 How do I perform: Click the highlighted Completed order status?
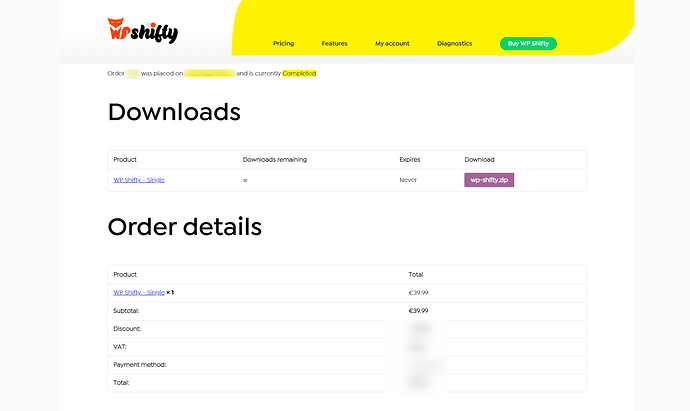299,73
